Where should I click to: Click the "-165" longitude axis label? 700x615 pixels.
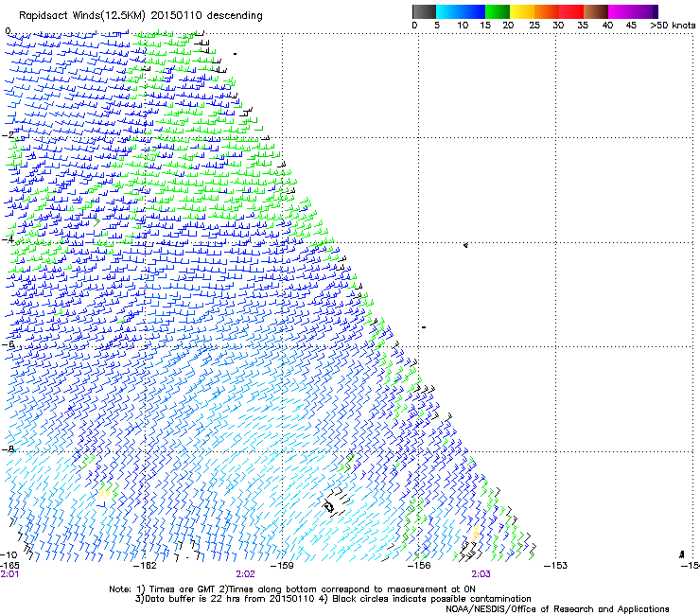pyautogui.click(x=9, y=566)
